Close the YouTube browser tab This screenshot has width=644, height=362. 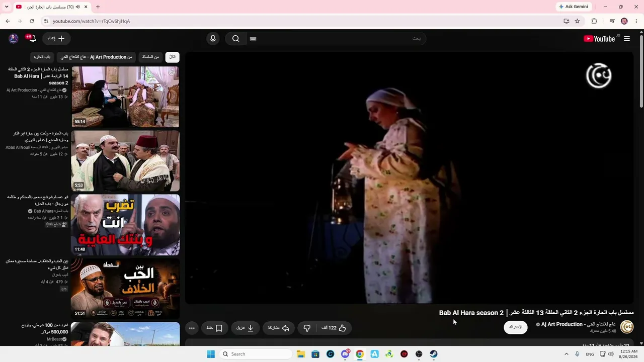(86, 7)
